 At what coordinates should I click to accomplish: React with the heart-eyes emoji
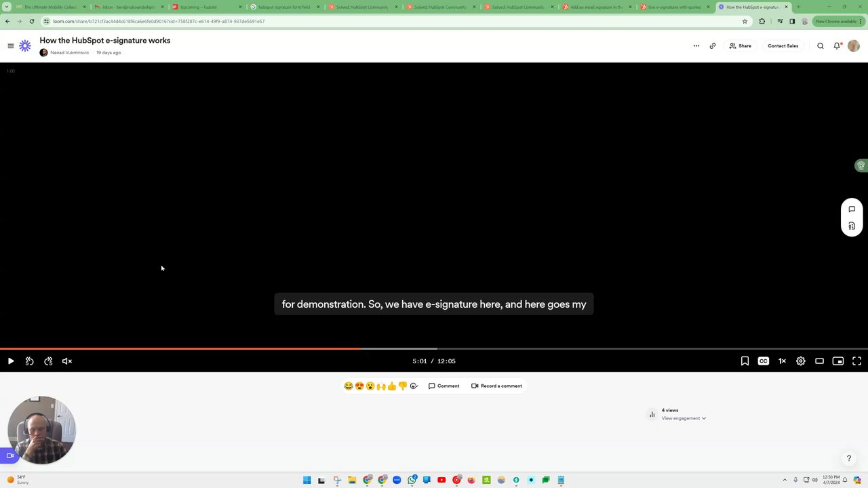359,386
